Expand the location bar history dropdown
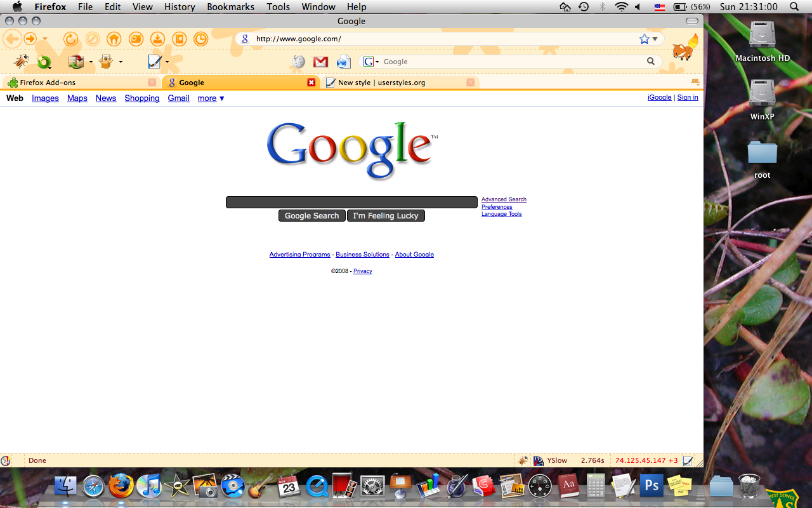The width and height of the screenshot is (812, 508). 655,39
